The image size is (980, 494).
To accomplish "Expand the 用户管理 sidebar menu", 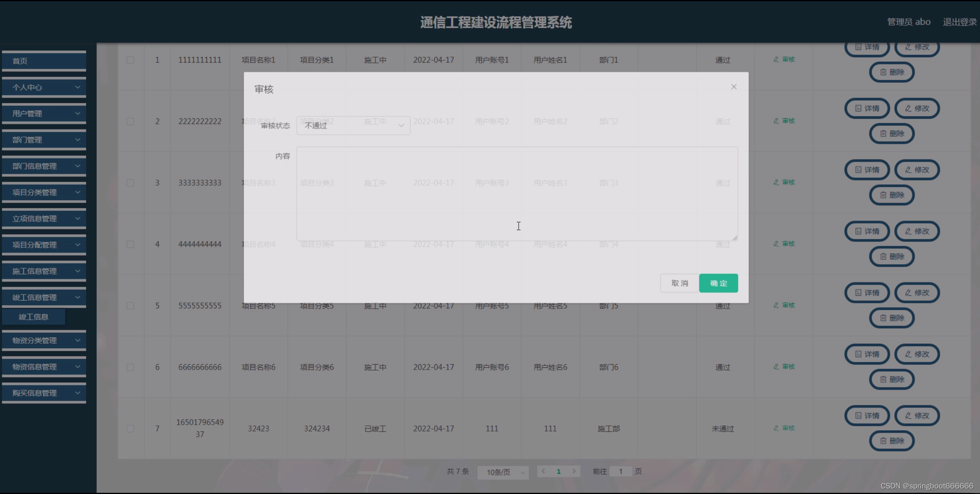I will pyautogui.click(x=44, y=114).
